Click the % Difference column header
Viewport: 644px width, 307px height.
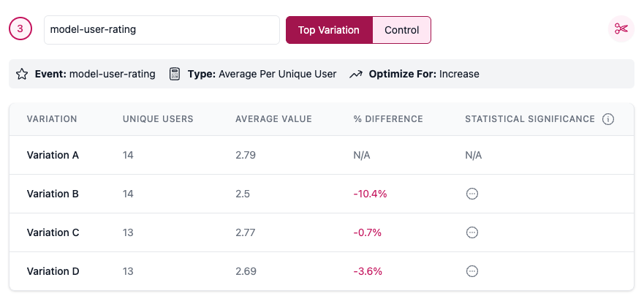point(387,119)
